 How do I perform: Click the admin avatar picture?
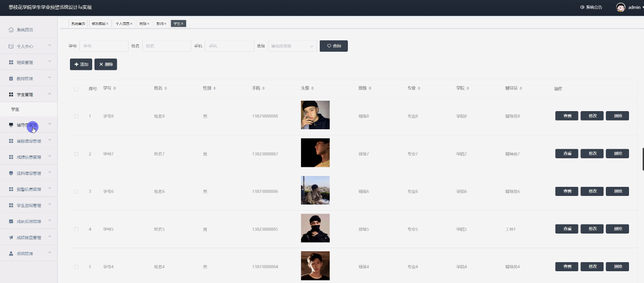pos(620,7)
